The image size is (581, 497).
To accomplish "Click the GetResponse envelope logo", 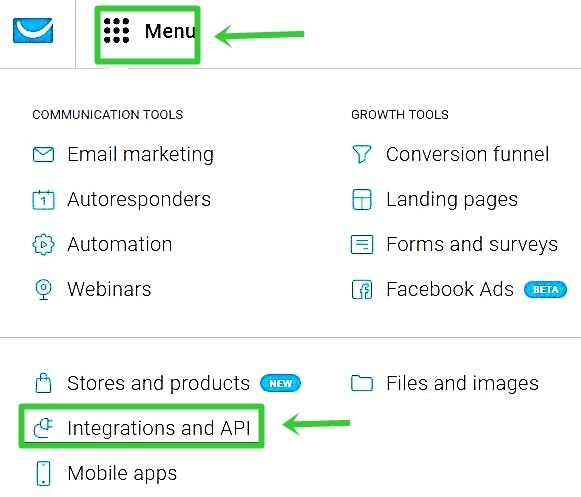I will pyautogui.click(x=33, y=30).
